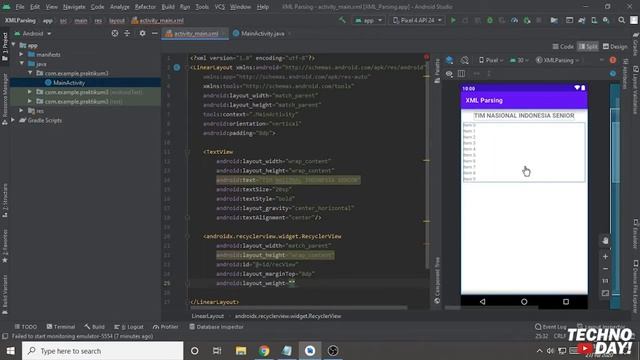Click the red error indicator in the design toolbar

[613, 60]
